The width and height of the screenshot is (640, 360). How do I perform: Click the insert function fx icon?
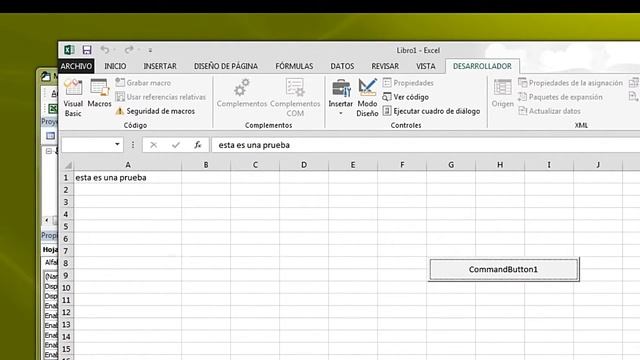point(198,145)
